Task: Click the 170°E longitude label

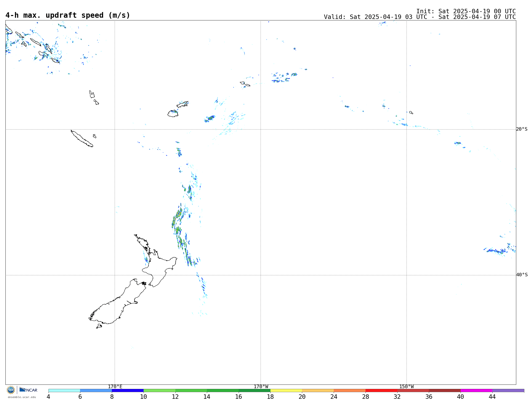Action: pyautogui.click(x=115, y=387)
